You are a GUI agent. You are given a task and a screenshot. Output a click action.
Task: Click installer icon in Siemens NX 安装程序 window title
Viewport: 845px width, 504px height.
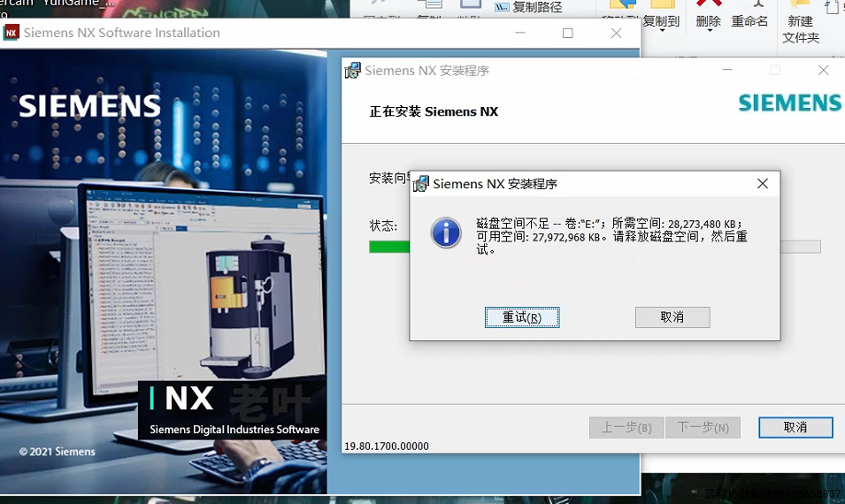pos(352,70)
